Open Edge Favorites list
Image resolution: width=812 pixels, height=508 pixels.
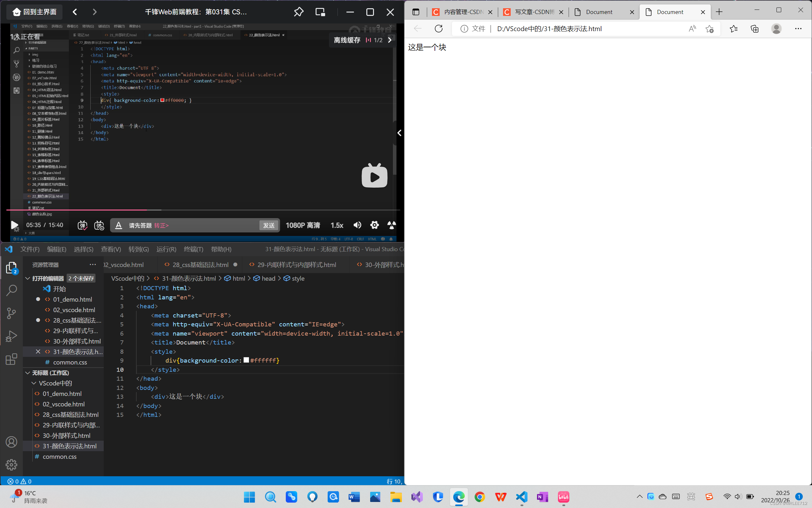coord(733,29)
